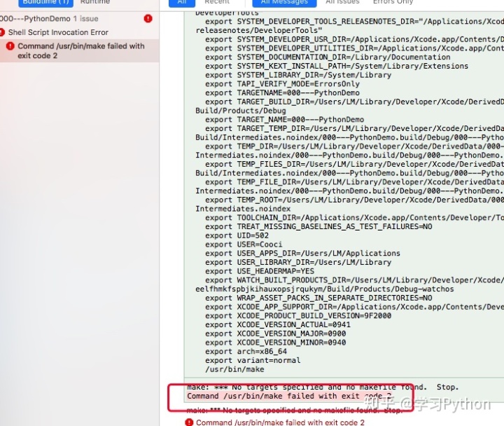The height and width of the screenshot is (426, 504).
Task: Click 'export TREAT_MISSING_BASELINES_AS_TEST_FAILURES=NO' line
Action: coord(318,227)
